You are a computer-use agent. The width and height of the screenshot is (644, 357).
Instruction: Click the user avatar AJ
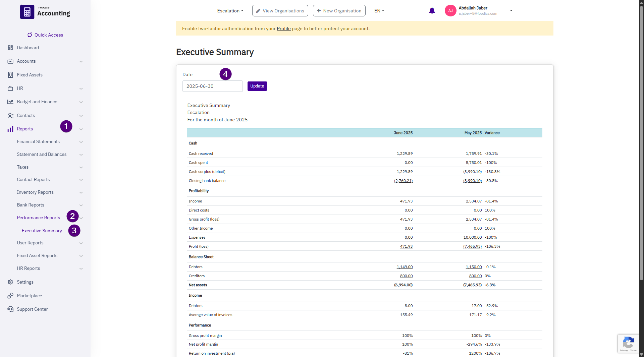(450, 11)
